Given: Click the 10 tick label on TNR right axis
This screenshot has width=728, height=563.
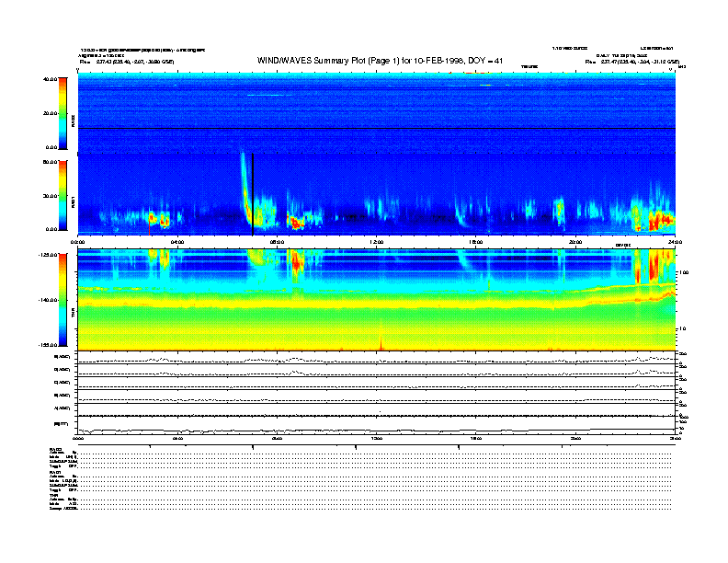Looking at the screenshot, I should tap(681, 328).
